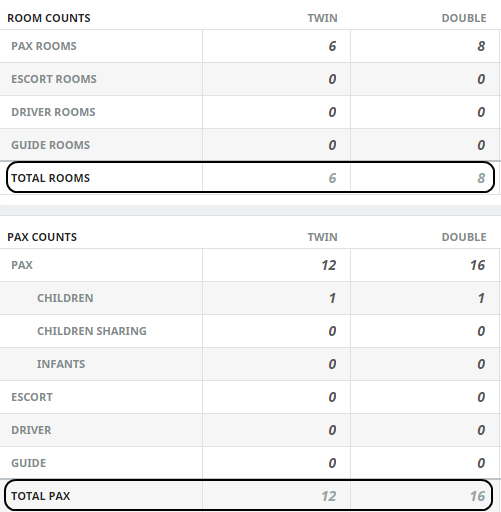This screenshot has width=501, height=512.
Task: Click the PAX COUNTS section header
Action: (42, 237)
